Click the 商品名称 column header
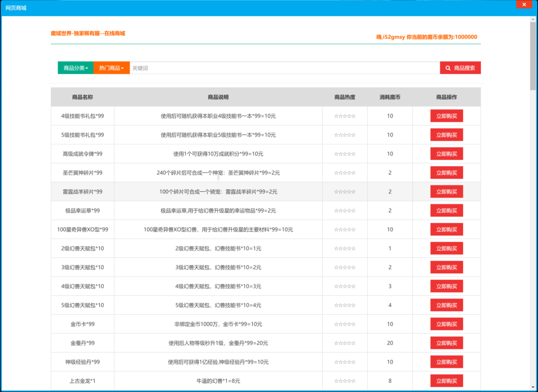This screenshot has height=392, width=538. tap(82, 97)
